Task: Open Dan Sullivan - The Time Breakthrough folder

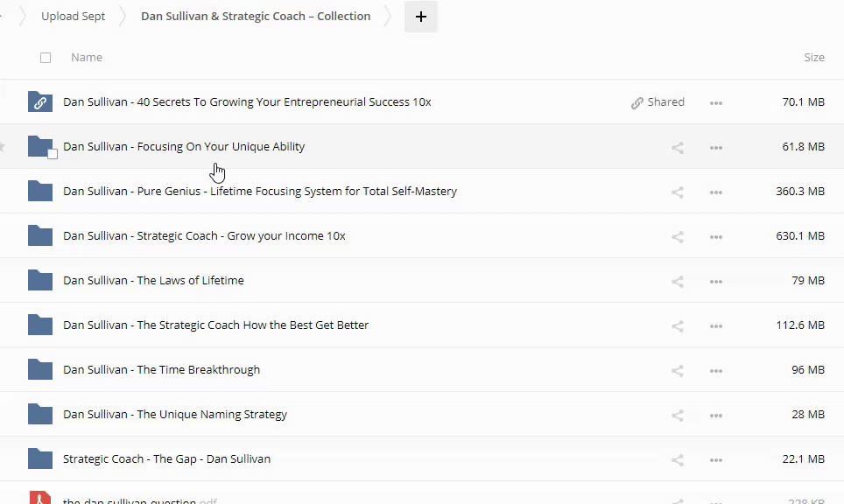Action: tap(161, 370)
